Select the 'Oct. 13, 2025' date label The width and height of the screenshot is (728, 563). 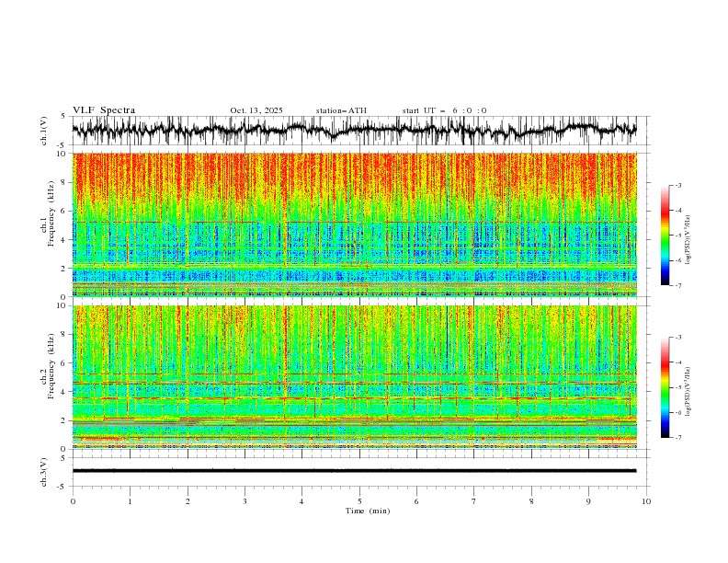tap(256, 110)
